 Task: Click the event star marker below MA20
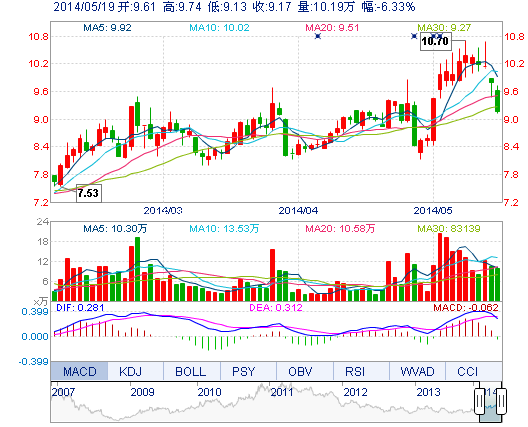[318, 36]
